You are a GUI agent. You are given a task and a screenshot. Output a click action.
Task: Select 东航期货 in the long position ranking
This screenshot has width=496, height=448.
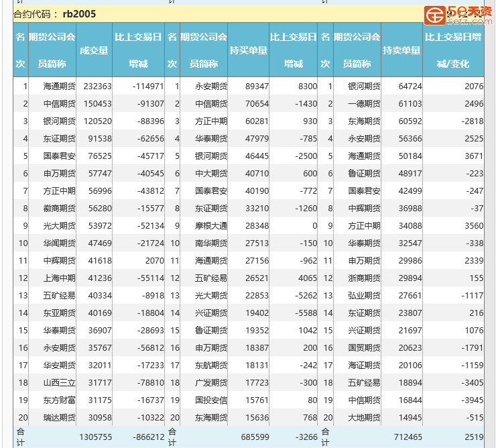211,365
